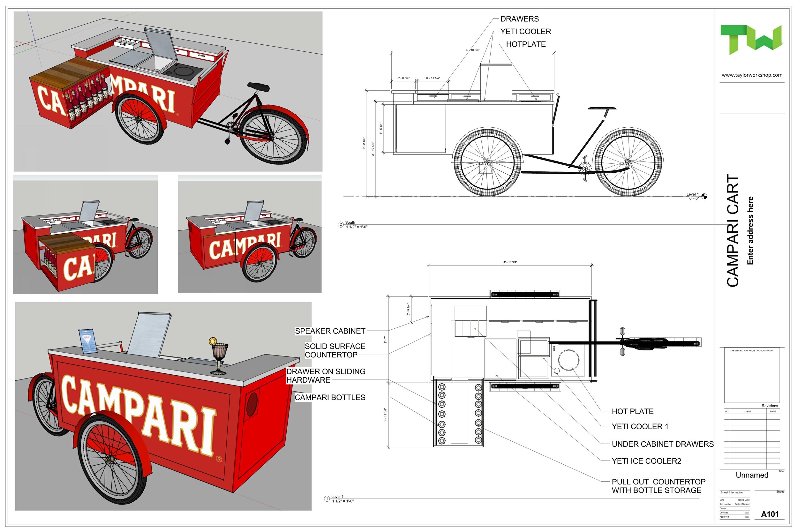The image size is (798, 532).
Task: Click the SPEAKER CABINET annotation label
Action: 330,331
